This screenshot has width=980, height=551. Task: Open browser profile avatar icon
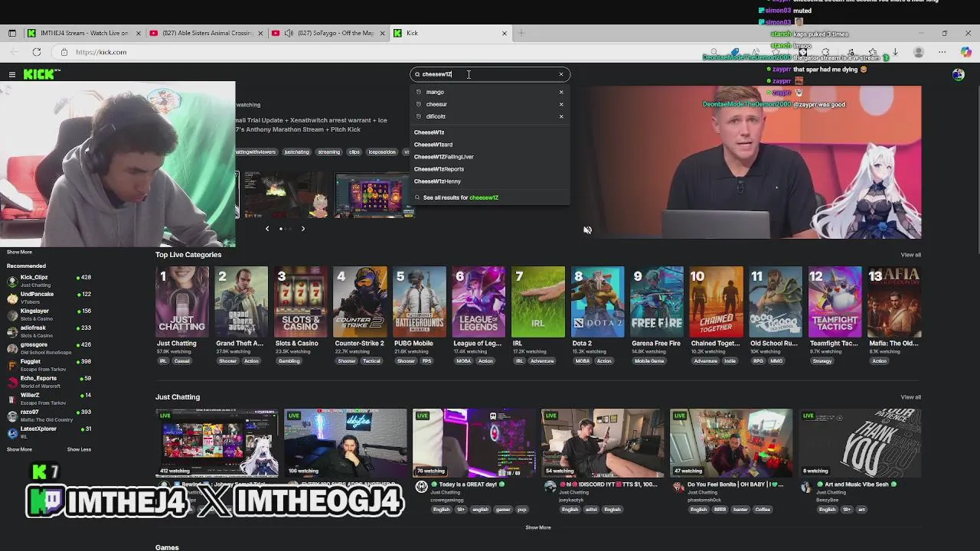[919, 52]
